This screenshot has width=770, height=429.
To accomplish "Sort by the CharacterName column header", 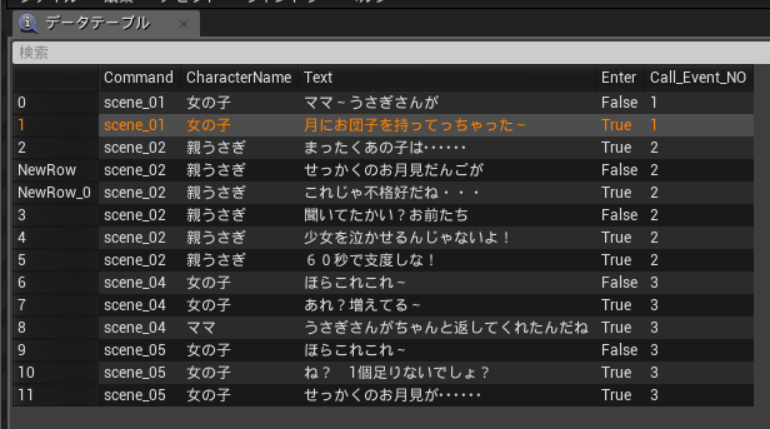I will 239,78.
